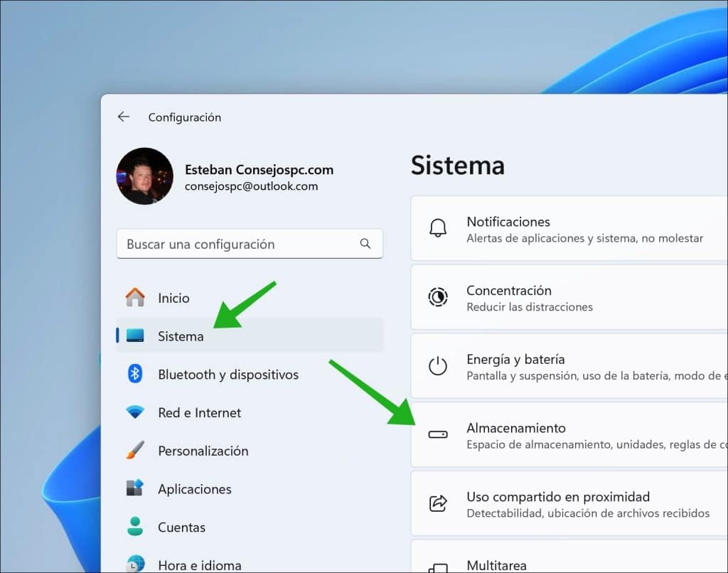The image size is (728, 573).
Task: Click the Concentración focus icon
Action: pos(438,297)
